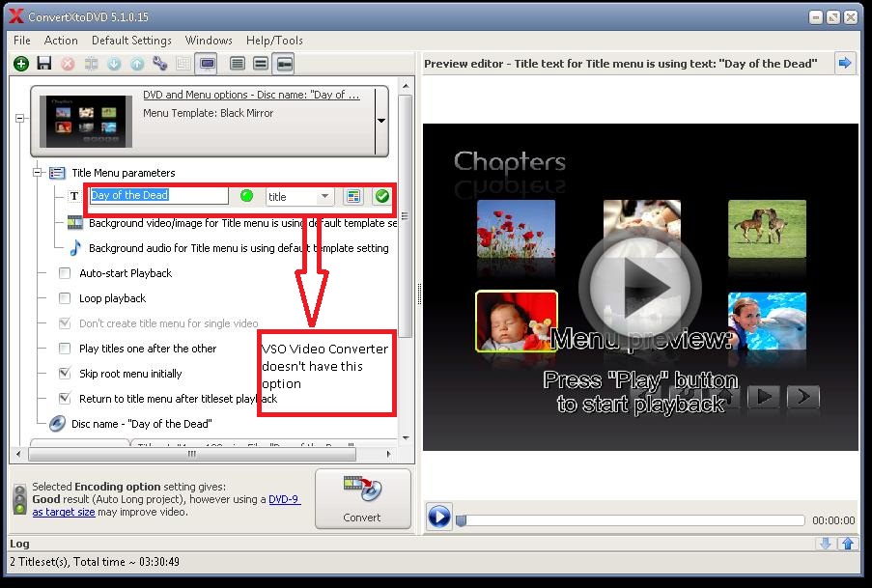Click the T text icon beside title field
The width and height of the screenshot is (872, 588).
[x=74, y=196]
